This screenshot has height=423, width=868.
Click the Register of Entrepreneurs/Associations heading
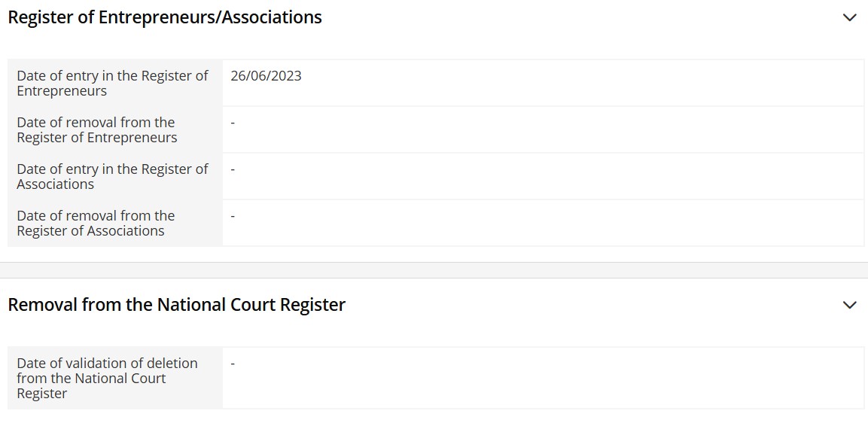[164, 17]
